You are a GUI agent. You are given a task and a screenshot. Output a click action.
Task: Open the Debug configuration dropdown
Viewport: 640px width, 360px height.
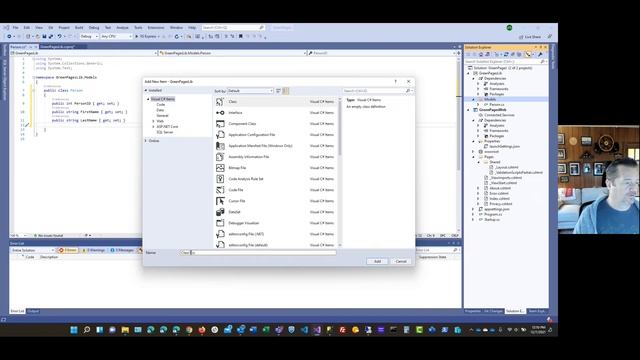[88, 36]
